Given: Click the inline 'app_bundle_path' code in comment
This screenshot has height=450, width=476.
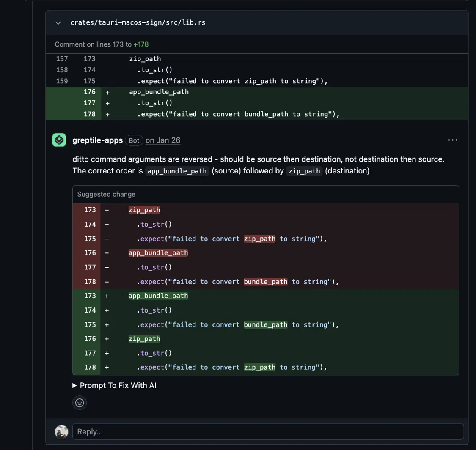Looking at the screenshot, I should click(177, 171).
